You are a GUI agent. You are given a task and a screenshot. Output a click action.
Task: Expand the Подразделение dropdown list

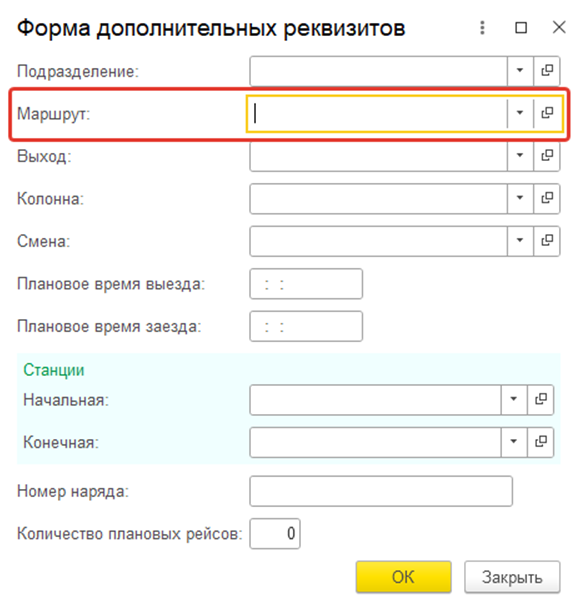click(x=520, y=71)
